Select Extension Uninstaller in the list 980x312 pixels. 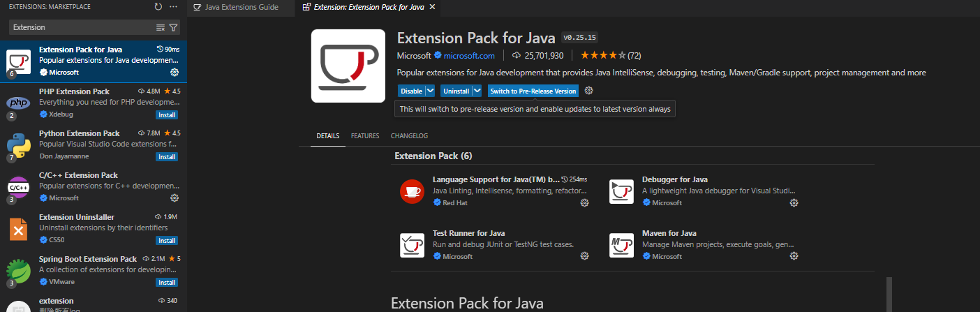94,228
